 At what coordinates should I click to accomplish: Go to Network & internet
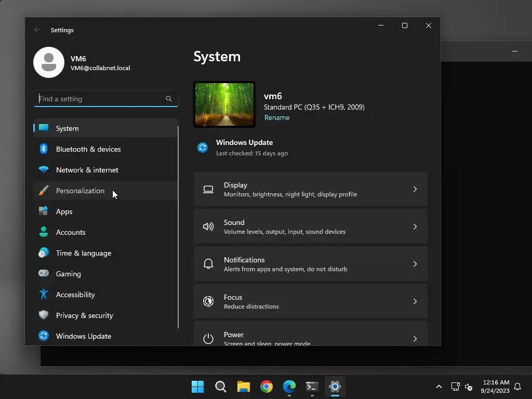click(x=106, y=170)
